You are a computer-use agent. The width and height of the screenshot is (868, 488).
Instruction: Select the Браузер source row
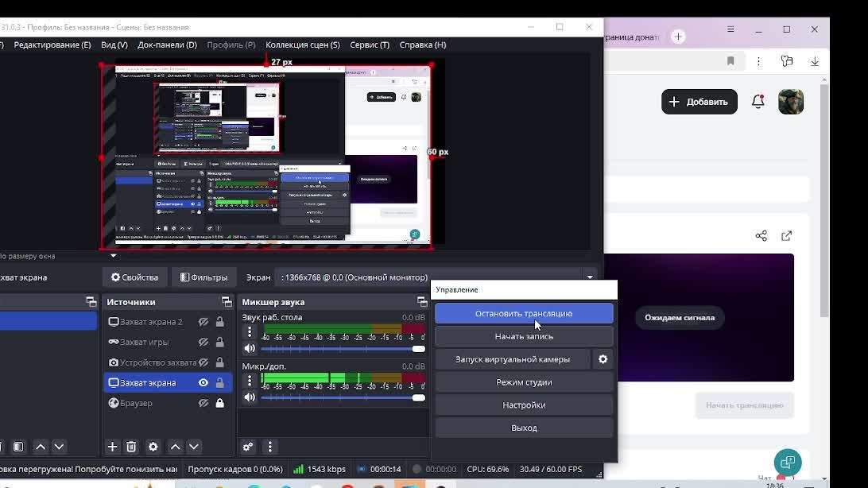pos(168,403)
